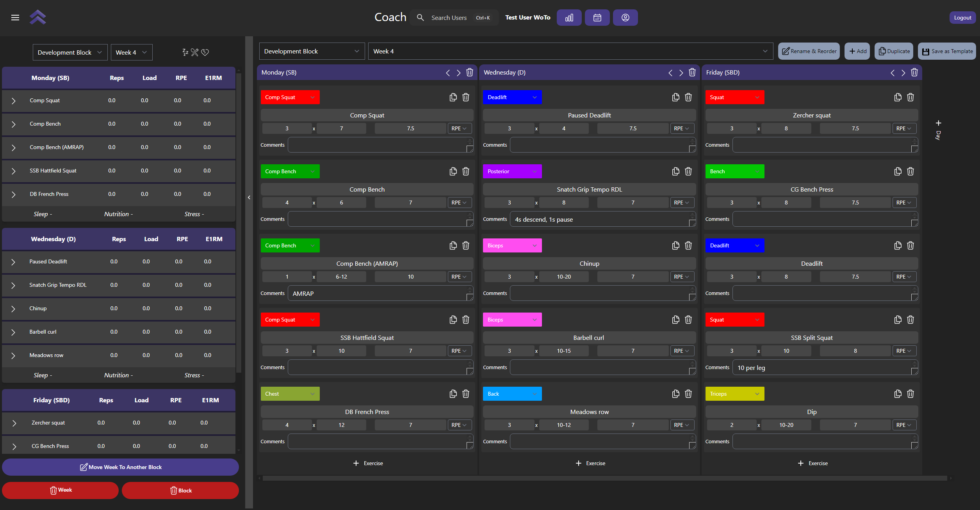Click Rename & Reorder button

[x=809, y=52]
